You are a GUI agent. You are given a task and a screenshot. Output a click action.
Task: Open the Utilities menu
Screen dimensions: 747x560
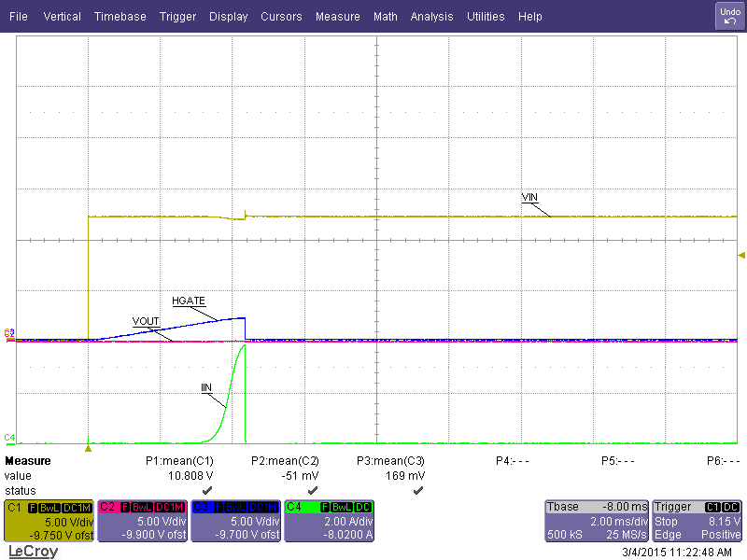(486, 17)
